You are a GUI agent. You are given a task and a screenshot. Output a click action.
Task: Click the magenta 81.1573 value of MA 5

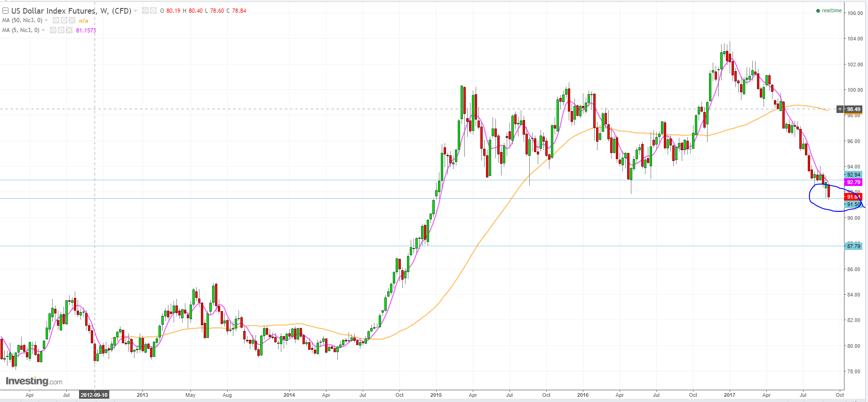point(86,31)
